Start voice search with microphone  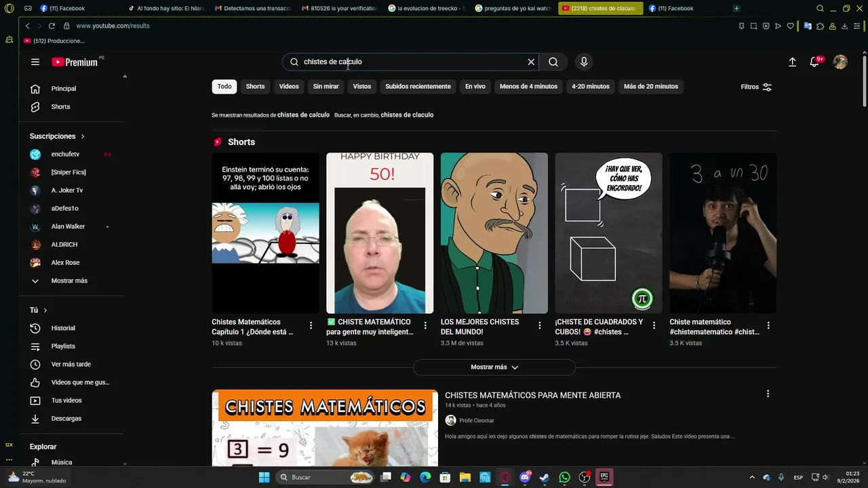tap(584, 62)
